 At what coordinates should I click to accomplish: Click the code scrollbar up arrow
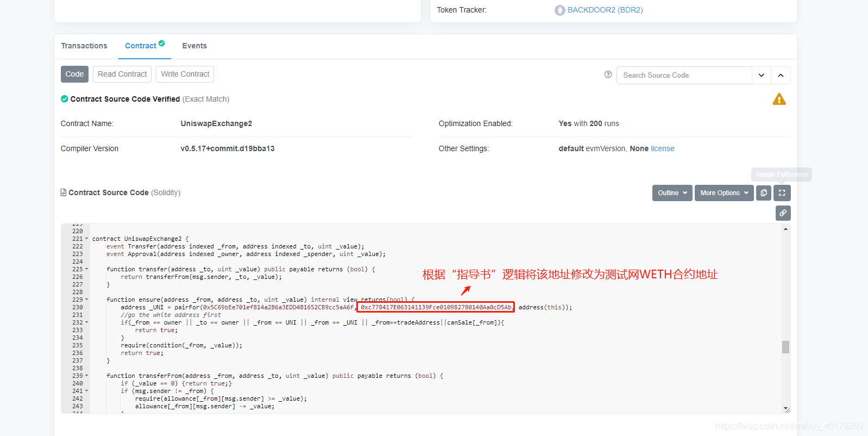(785, 229)
